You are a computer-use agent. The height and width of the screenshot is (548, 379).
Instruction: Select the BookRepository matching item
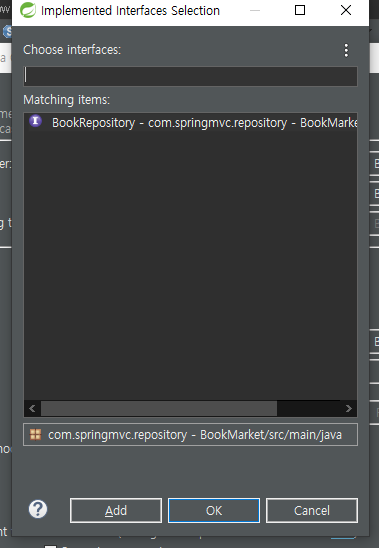point(191,122)
